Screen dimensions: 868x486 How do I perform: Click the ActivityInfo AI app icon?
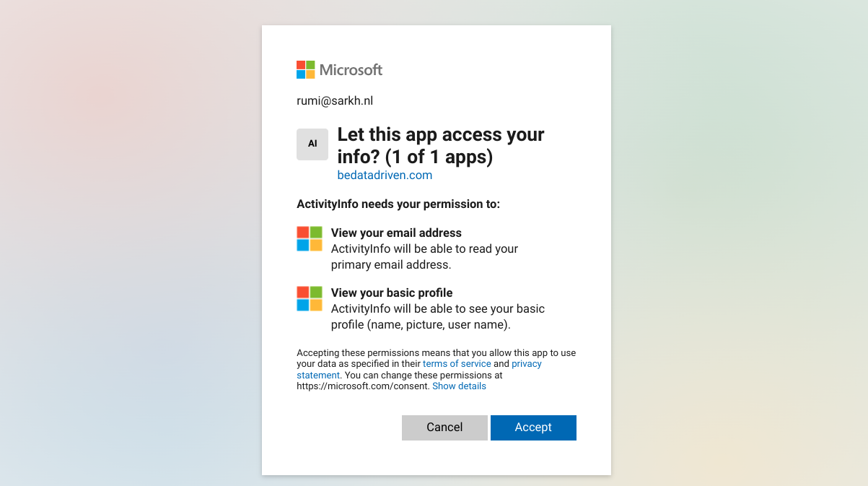point(312,144)
